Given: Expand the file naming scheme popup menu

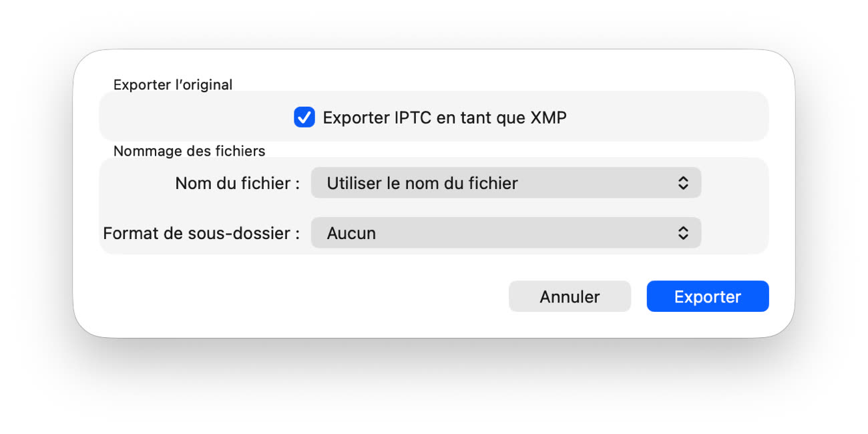Looking at the screenshot, I should click(505, 183).
